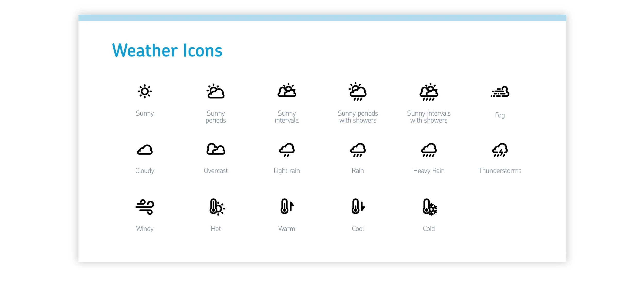
Task: Click the Sunny sun icon
Action: pyautogui.click(x=145, y=91)
